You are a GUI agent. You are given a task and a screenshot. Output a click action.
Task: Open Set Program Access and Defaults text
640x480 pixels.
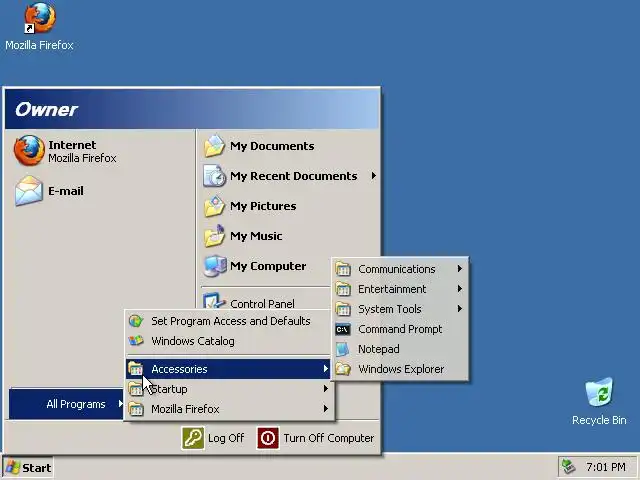[231, 321]
